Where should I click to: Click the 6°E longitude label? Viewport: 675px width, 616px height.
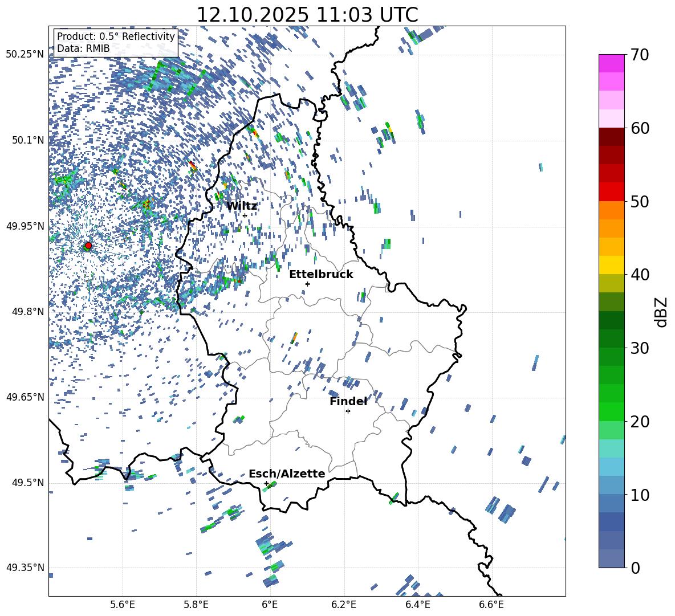[x=270, y=605]
